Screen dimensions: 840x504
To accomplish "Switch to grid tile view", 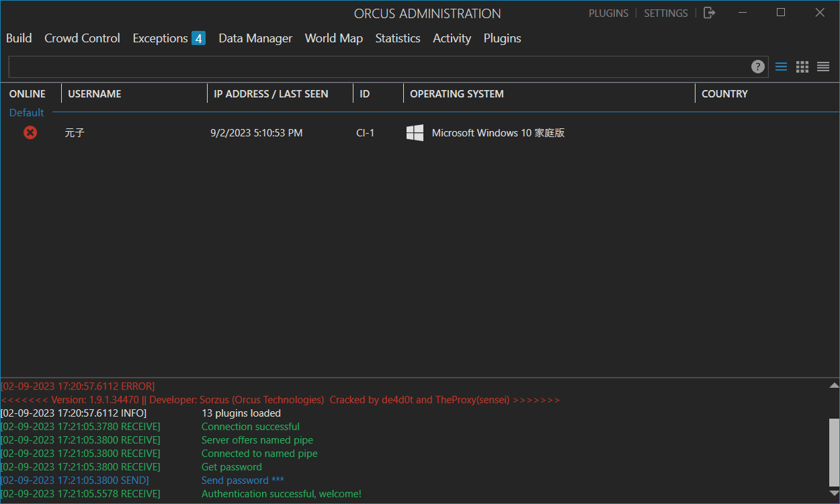I will [x=802, y=67].
